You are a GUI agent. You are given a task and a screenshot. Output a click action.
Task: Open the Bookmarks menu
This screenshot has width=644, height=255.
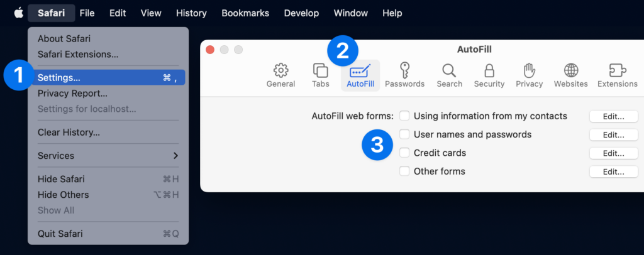[245, 13]
